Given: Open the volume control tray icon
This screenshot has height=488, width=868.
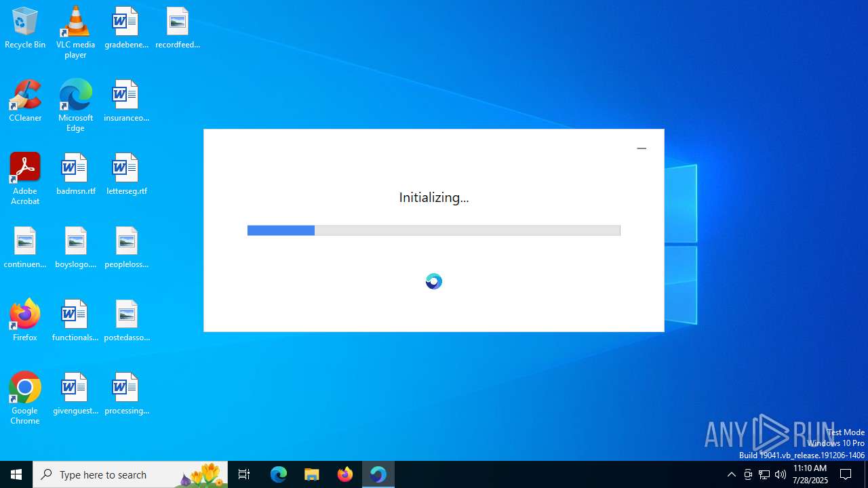Looking at the screenshot, I should 781,474.
